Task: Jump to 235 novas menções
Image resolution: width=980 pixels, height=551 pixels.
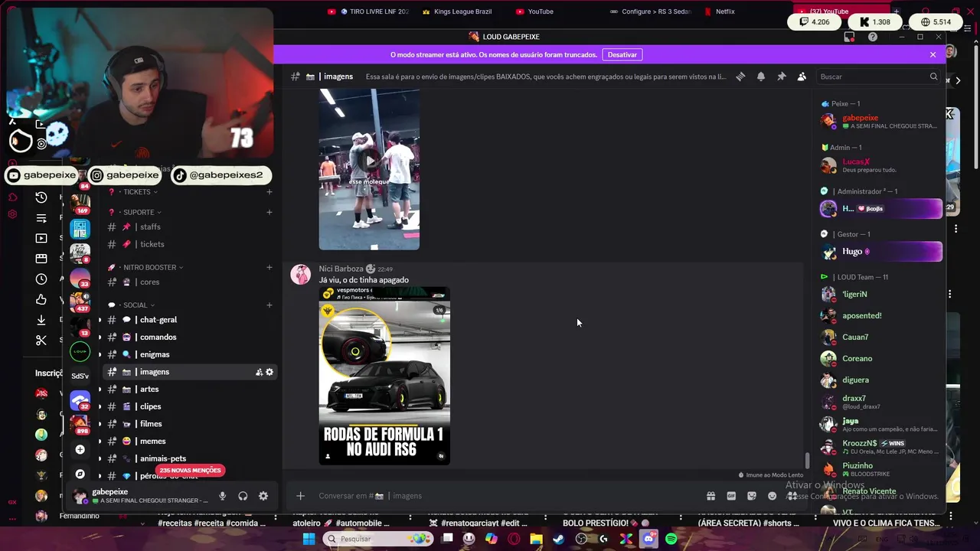Action: [x=191, y=471]
